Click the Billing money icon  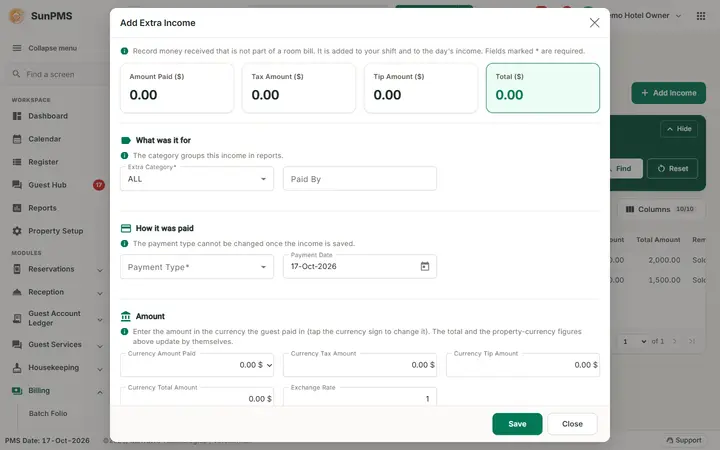click(x=17, y=391)
